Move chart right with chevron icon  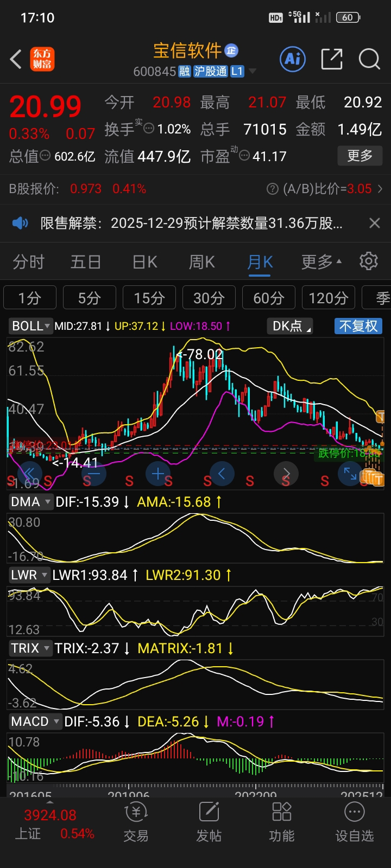tap(286, 474)
